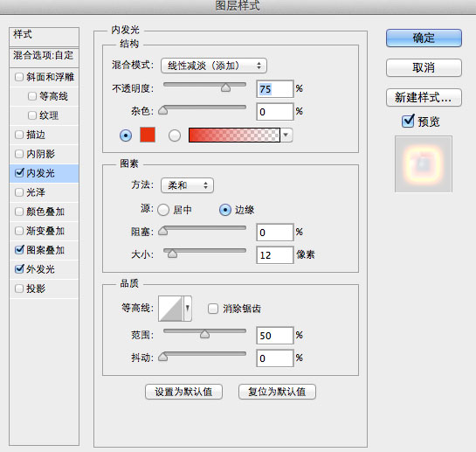Enable the 颜色叠加 checkbox
The width and height of the screenshot is (476, 452).
click(19, 212)
